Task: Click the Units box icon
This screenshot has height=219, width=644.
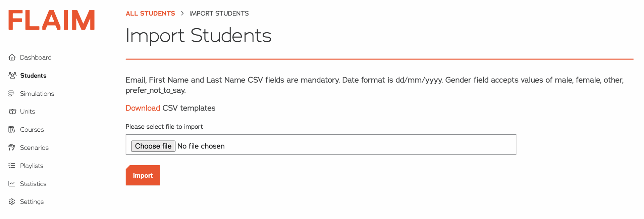Action: click(12, 112)
